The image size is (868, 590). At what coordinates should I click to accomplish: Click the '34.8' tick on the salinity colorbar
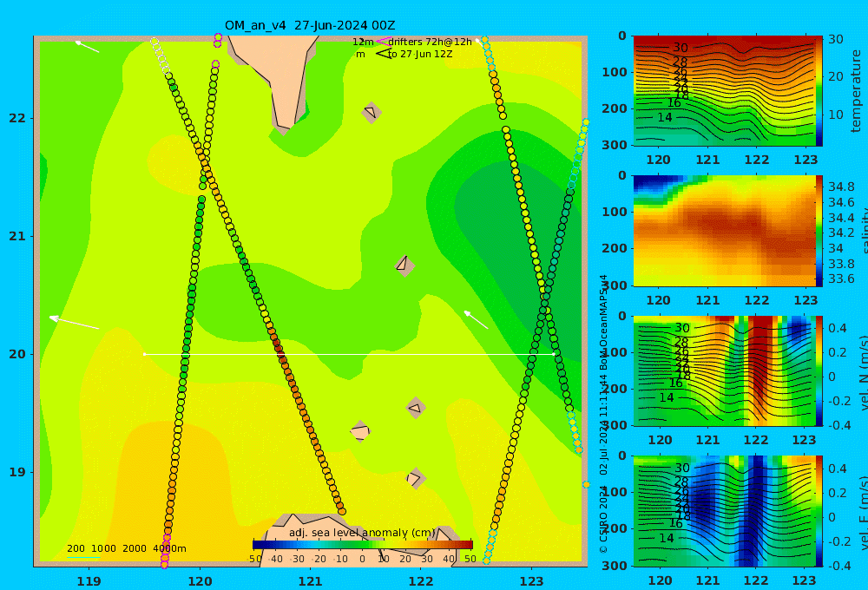[841, 187]
